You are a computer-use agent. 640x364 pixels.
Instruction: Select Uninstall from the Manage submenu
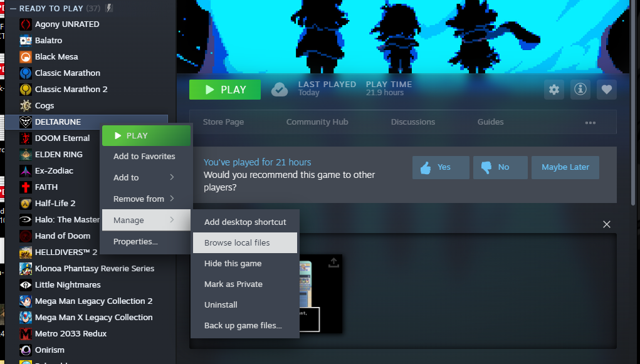pos(245,305)
